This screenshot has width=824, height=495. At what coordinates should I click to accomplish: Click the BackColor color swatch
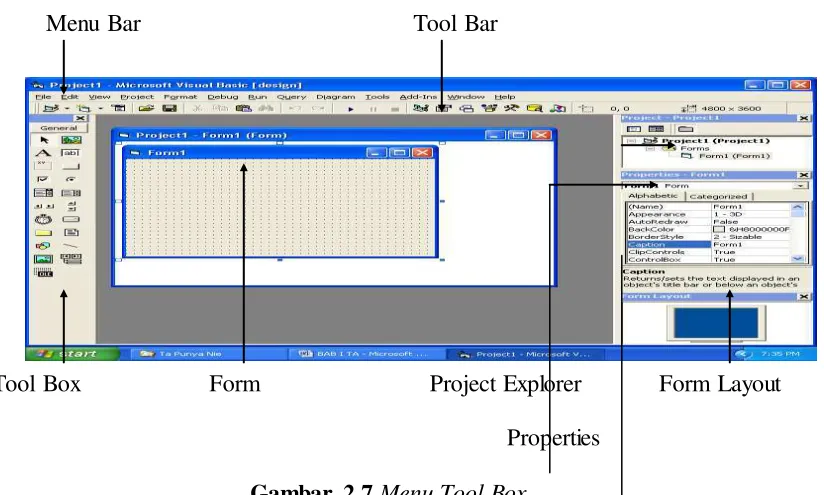(718, 229)
